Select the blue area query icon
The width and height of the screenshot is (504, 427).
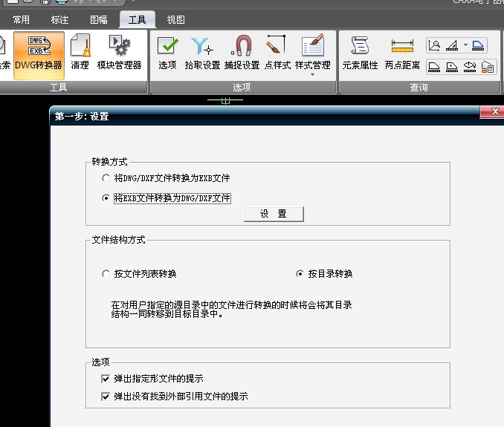(478, 45)
